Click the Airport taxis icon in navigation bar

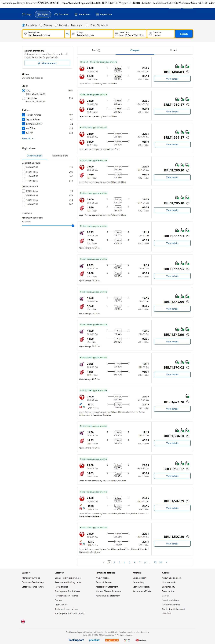tap(97, 15)
